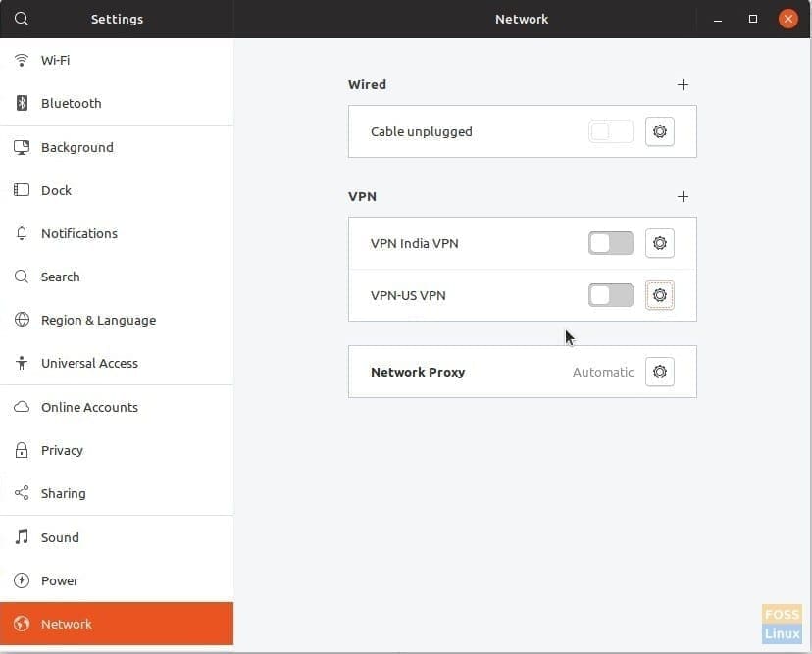Select Dock in the sidebar
The height and width of the screenshot is (654, 812).
click(x=117, y=190)
